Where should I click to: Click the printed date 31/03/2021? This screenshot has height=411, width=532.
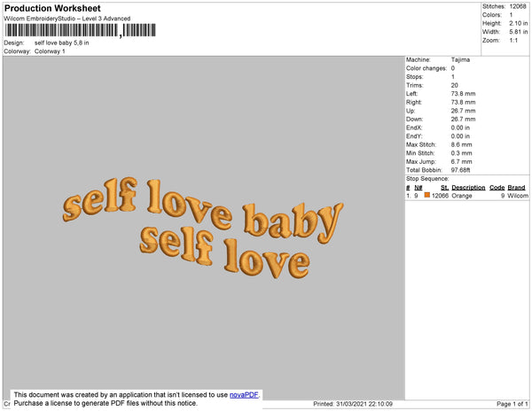tap(351, 404)
